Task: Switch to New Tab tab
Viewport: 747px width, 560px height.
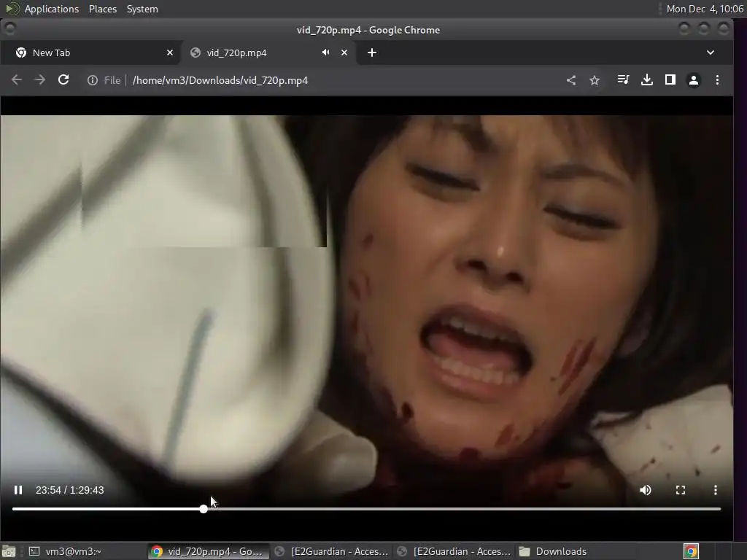Action: (90, 52)
